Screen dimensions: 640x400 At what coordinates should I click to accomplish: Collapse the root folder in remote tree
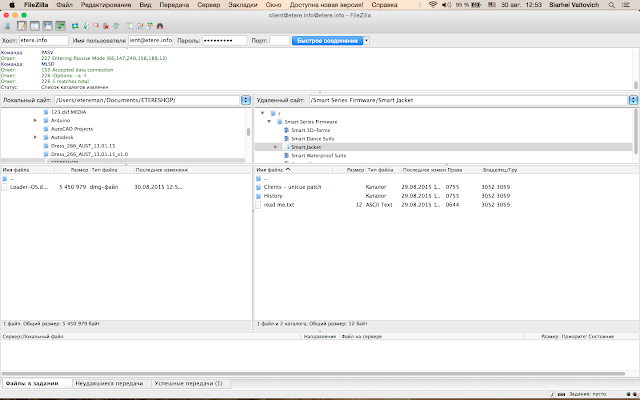point(262,113)
